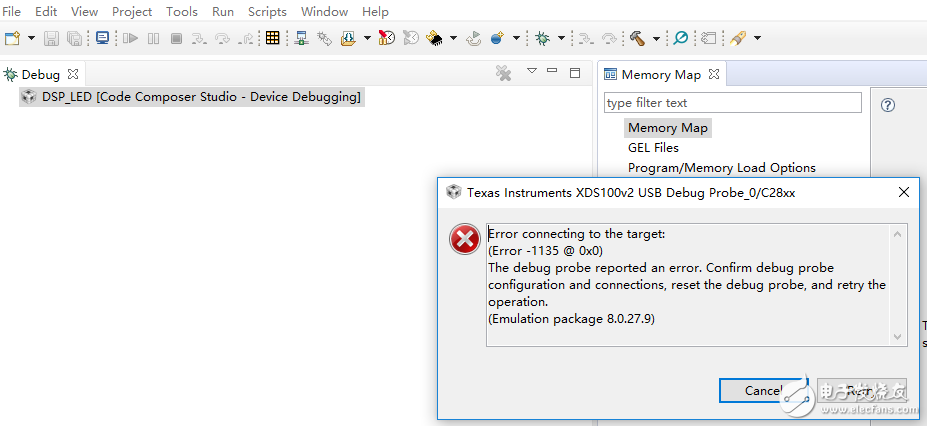
Task: Click the Resume play icon
Action: [x=131, y=38]
